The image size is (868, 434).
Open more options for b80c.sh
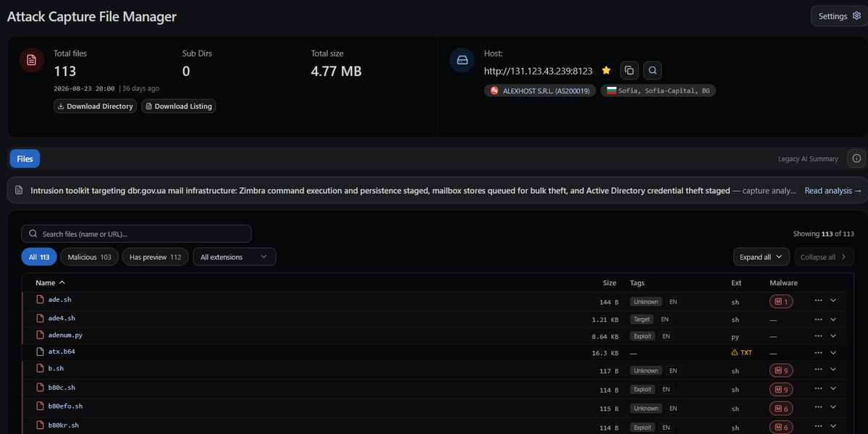(x=818, y=388)
